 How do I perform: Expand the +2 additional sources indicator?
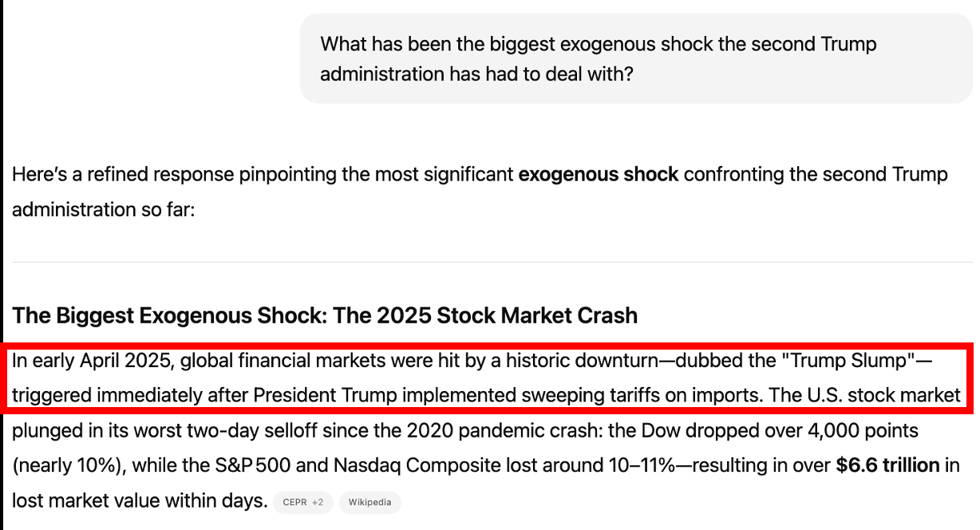point(318,503)
